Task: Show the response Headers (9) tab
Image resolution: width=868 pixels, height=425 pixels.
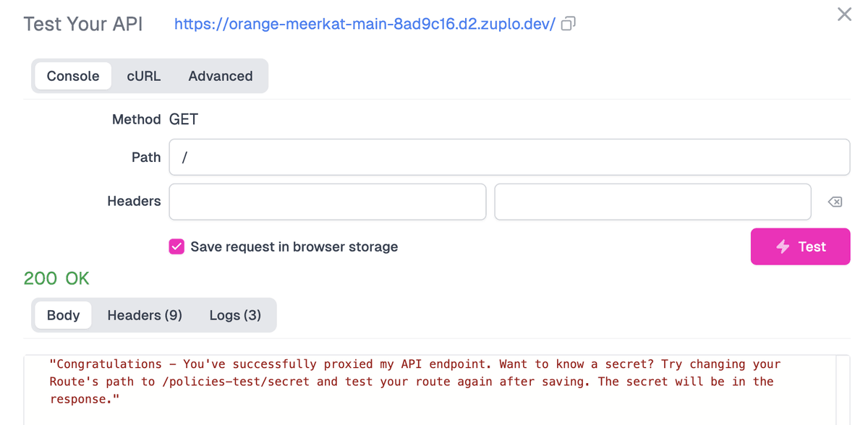Action: [145, 315]
